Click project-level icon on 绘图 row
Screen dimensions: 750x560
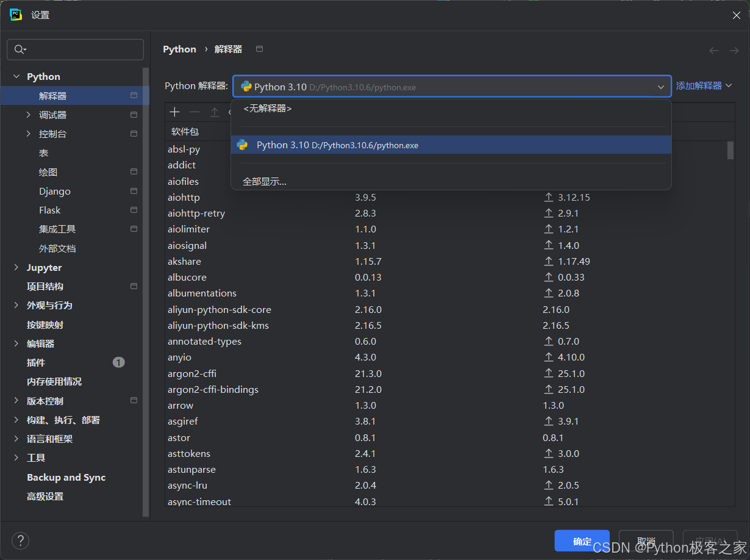coord(134,172)
